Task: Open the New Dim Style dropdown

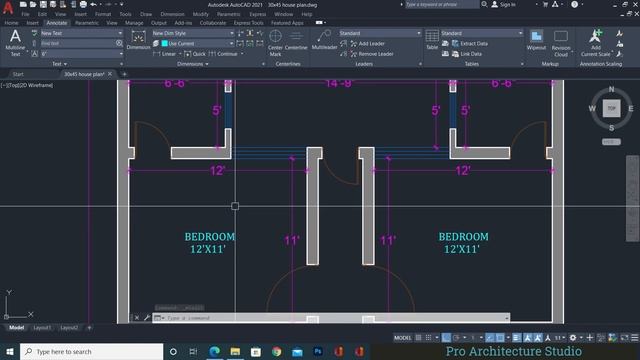Action: 193,33
